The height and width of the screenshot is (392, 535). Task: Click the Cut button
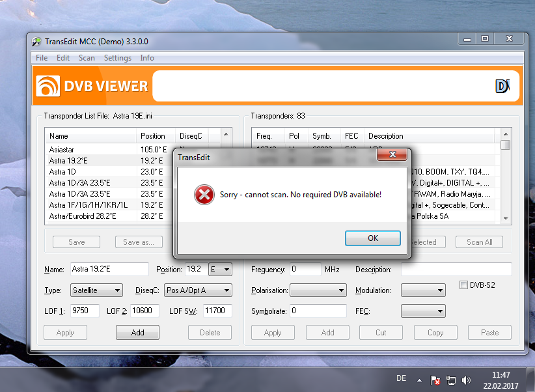coord(381,333)
